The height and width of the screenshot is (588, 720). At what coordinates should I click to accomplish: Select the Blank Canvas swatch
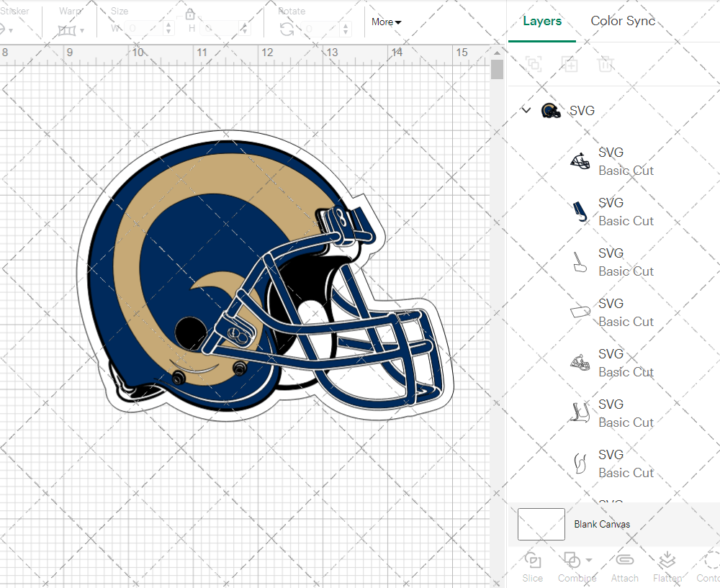(541, 524)
